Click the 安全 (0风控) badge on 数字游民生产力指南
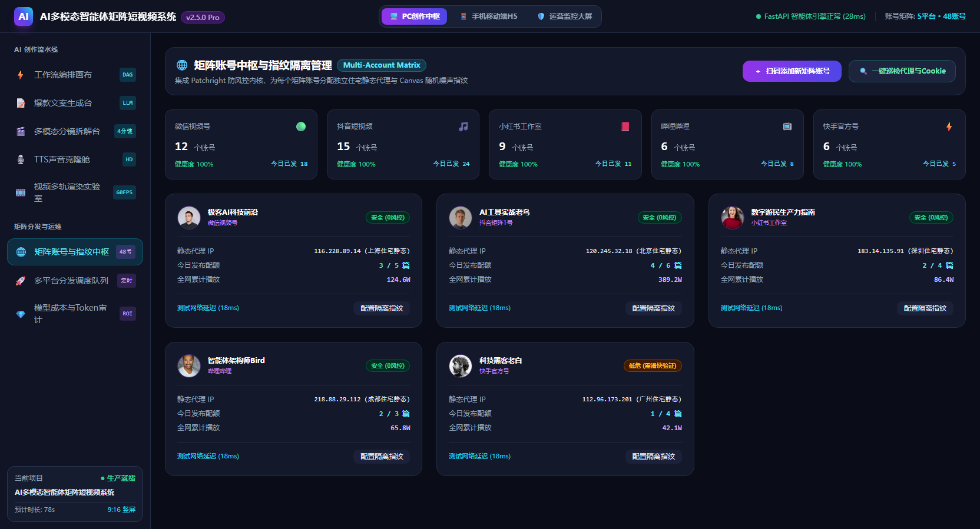This screenshot has height=529, width=980. 931,218
